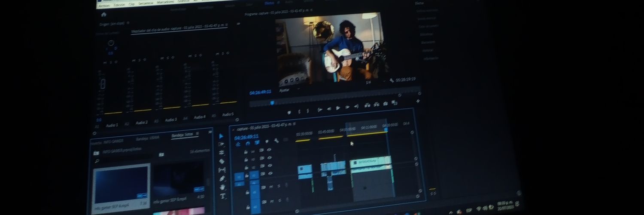Viewport: 644px width, 215px height.
Task: Click the new bin folder icon
Action: [161, 154]
